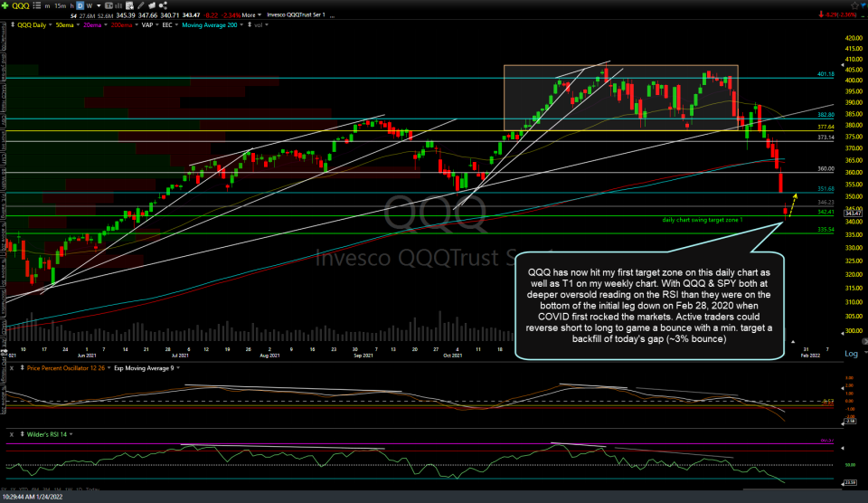
Task: Click the green plus add-chart icon
Action: (x=5, y=5)
